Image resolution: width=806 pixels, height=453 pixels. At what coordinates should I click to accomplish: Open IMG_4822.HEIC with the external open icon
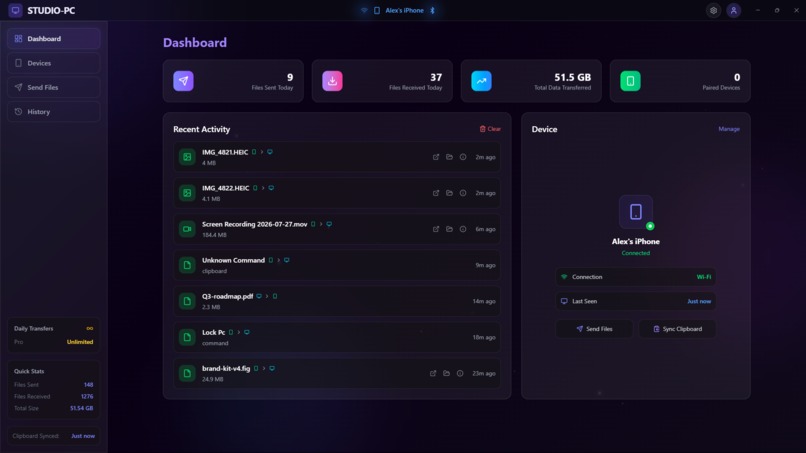(436, 193)
